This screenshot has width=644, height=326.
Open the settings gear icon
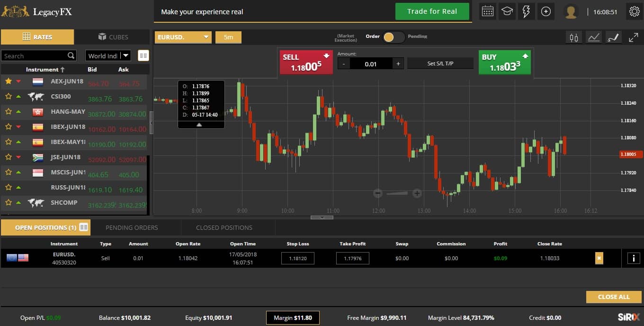click(634, 11)
